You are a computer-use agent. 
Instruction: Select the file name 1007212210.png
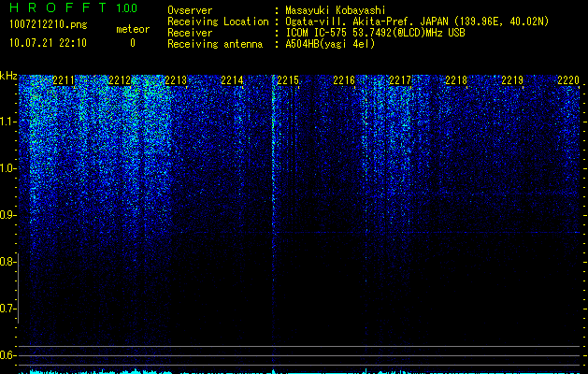[49, 25]
